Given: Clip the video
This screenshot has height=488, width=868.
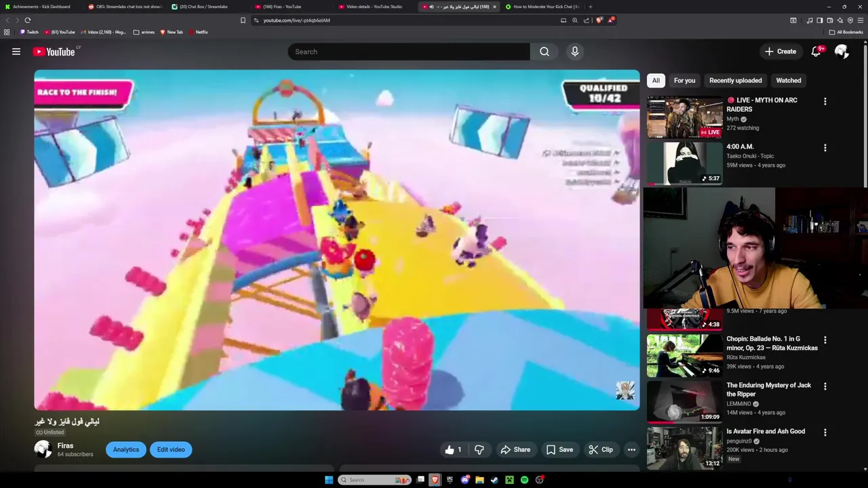Looking at the screenshot, I should point(601,449).
